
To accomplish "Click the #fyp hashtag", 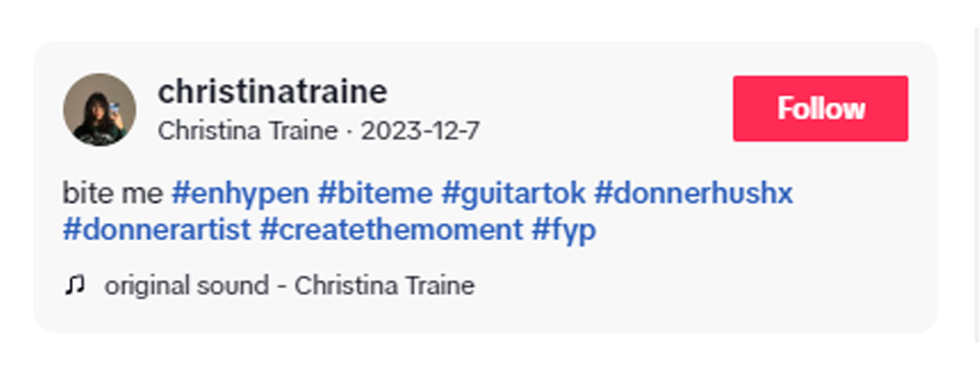I will [563, 229].
